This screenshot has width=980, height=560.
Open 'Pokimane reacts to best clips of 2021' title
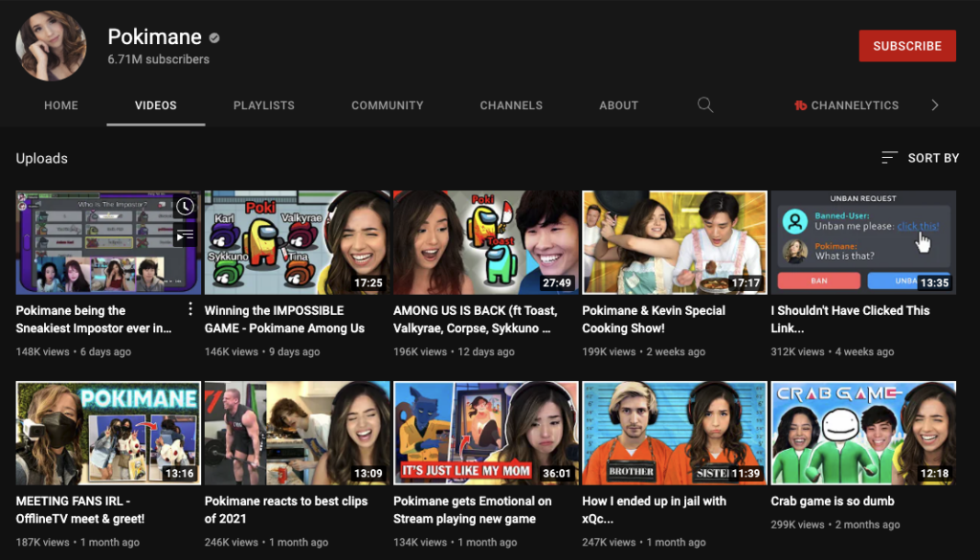pos(285,510)
